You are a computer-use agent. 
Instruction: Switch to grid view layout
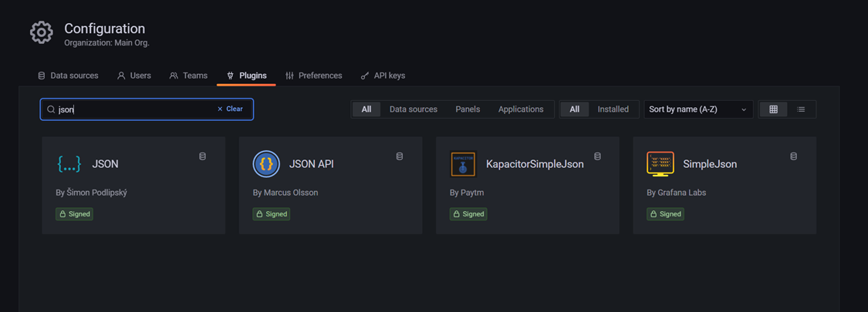774,109
